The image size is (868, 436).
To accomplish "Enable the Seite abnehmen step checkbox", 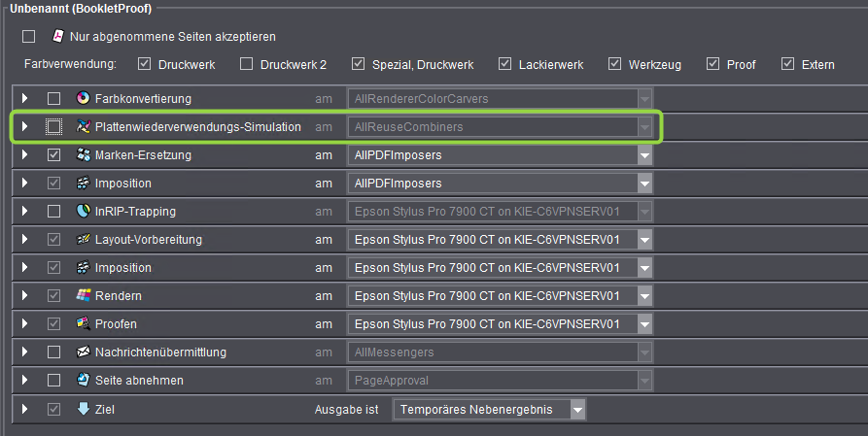I will 54,380.
